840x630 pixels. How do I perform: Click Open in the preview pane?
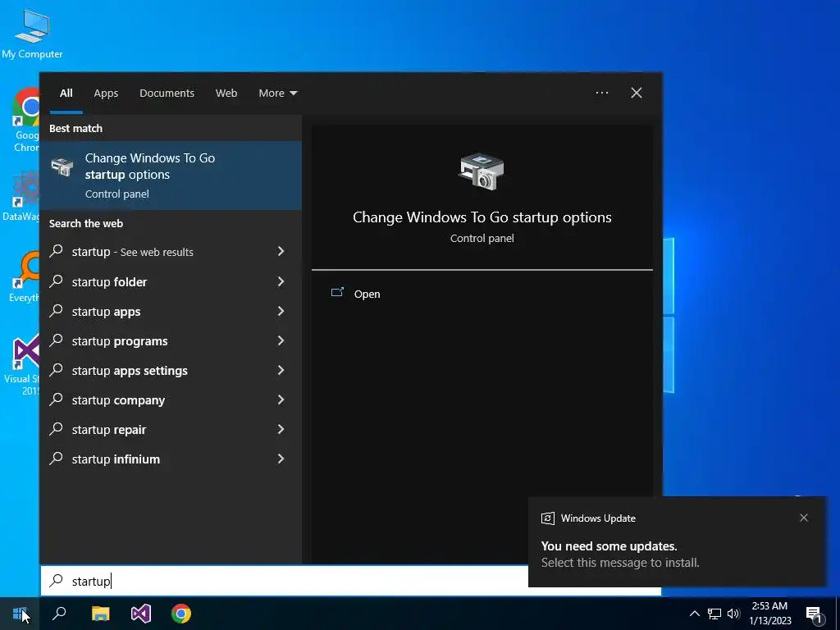(367, 294)
